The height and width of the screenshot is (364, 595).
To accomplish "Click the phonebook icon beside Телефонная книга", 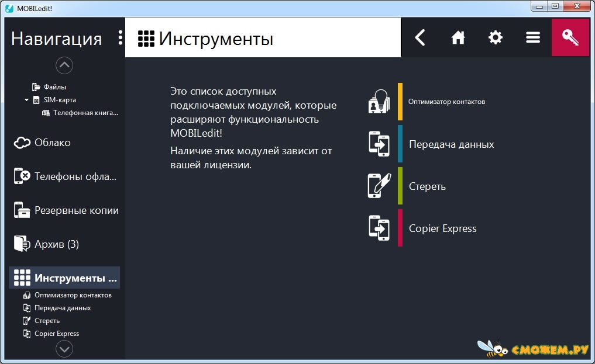I will (x=46, y=113).
